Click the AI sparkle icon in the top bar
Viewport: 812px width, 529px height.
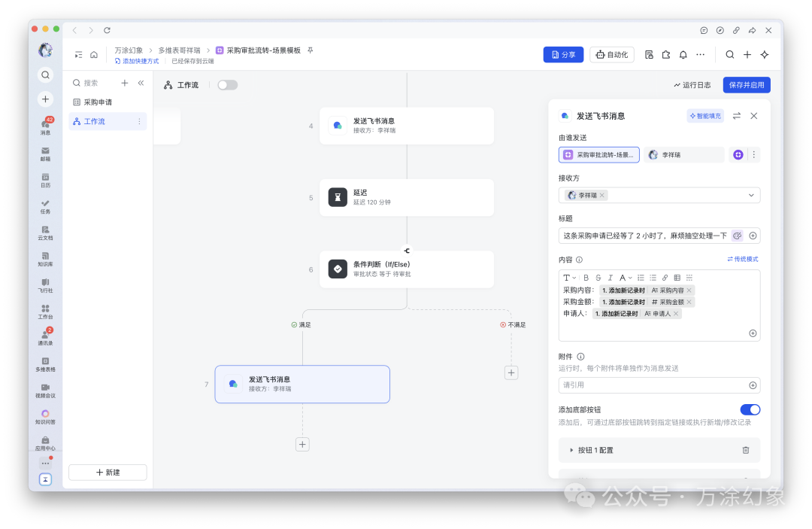click(762, 54)
